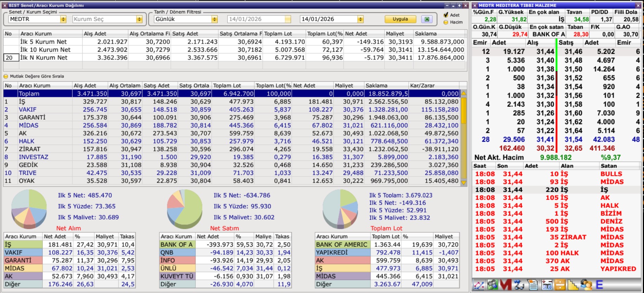The height and width of the screenshot is (293, 644).
Task: Export to Excel using green spreadsheet icon
Action: (x=427, y=19)
